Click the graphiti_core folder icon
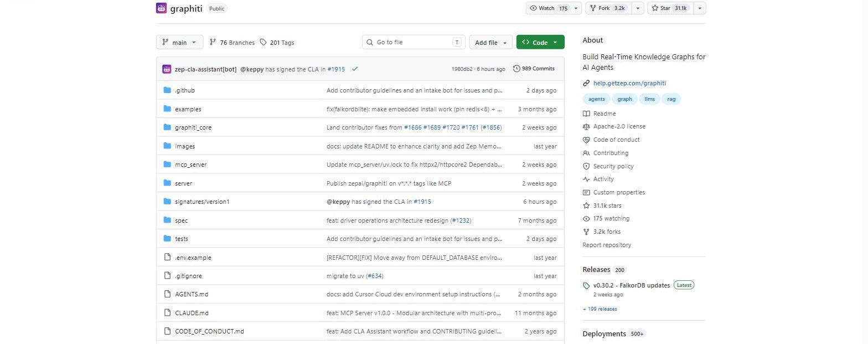 pos(167,127)
